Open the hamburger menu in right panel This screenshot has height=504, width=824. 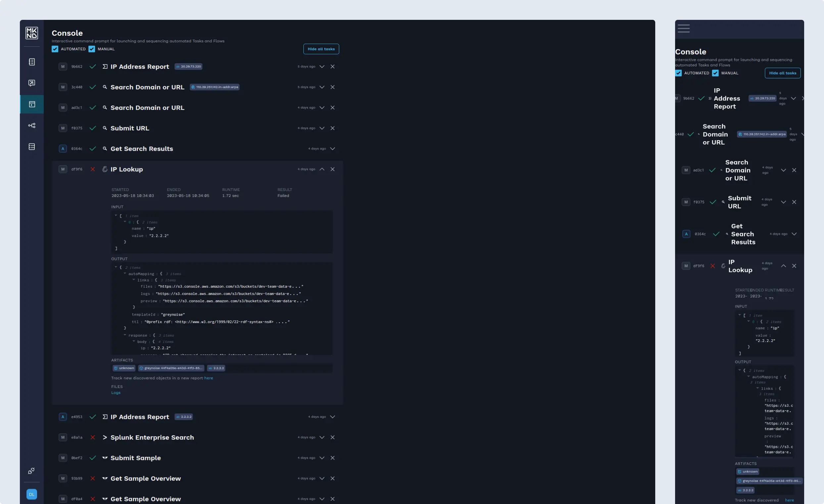pyautogui.click(x=684, y=29)
